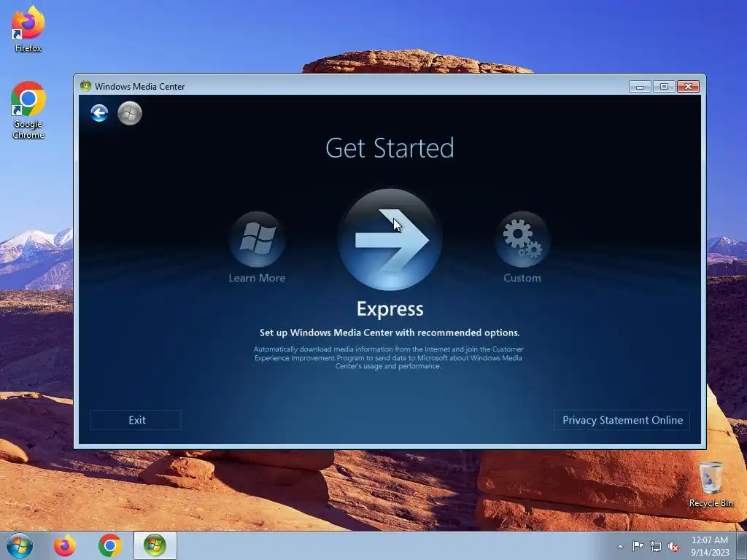The height and width of the screenshot is (560, 747).
Task: Close the Windows Media Center window
Action: tap(688, 86)
